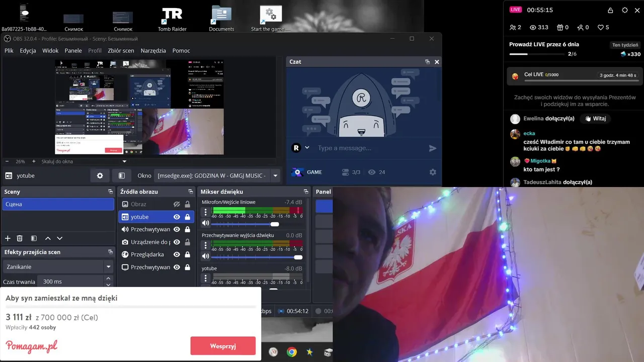Open properties gear for yotube source
This screenshot has height=362, width=644.
(100, 175)
